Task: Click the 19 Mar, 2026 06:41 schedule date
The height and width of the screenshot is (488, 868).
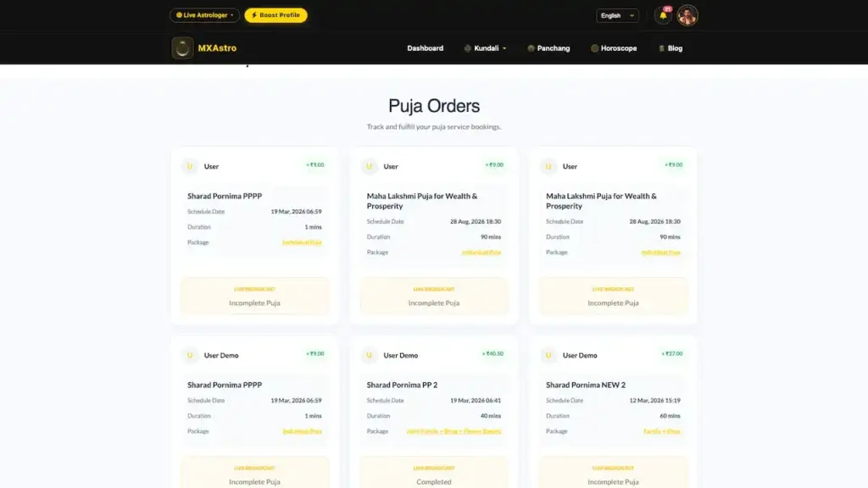Action: pyautogui.click(x=475, y=400)
